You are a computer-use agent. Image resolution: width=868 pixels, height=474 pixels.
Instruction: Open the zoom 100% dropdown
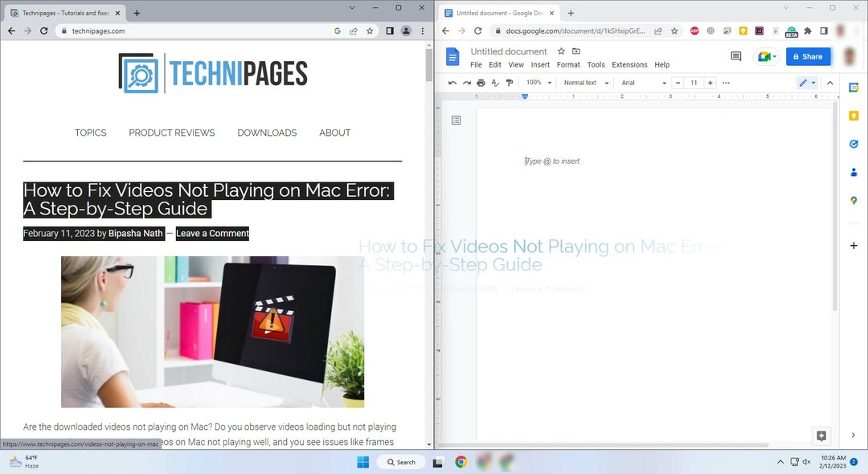(538, 83)
